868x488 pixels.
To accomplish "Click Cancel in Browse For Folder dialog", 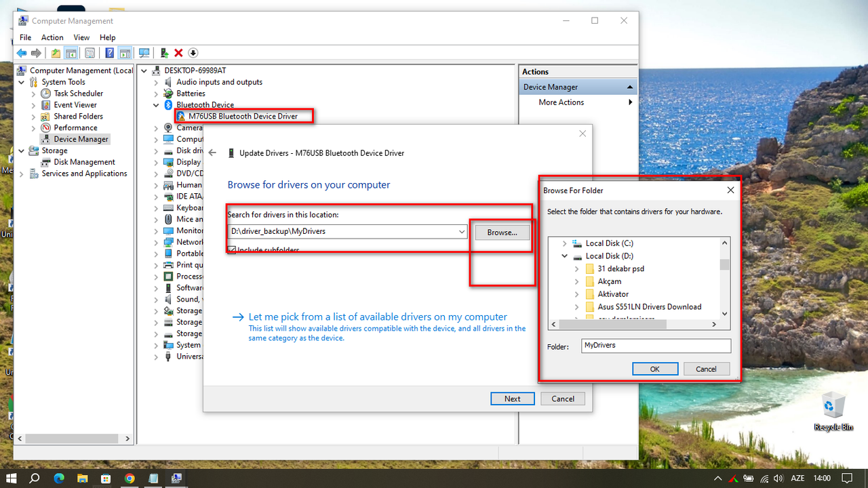I will pyautogui.click(x=706, y=369).
